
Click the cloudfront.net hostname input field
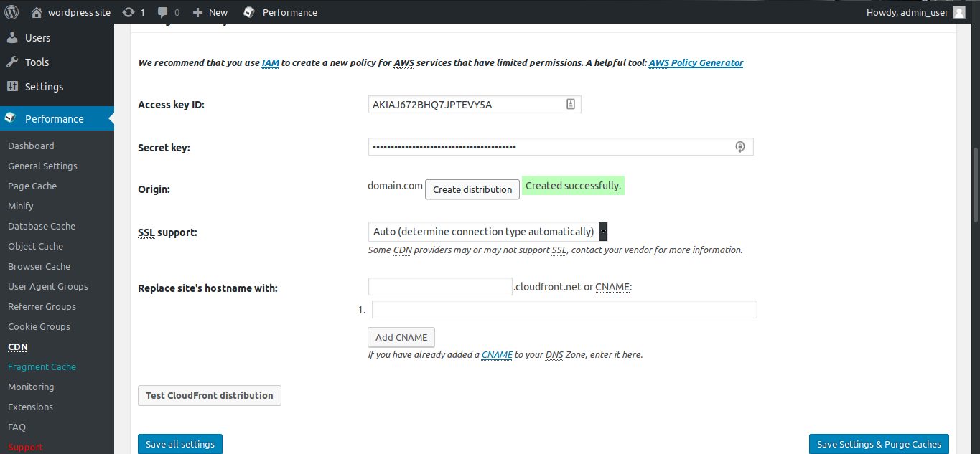(440, 287)
